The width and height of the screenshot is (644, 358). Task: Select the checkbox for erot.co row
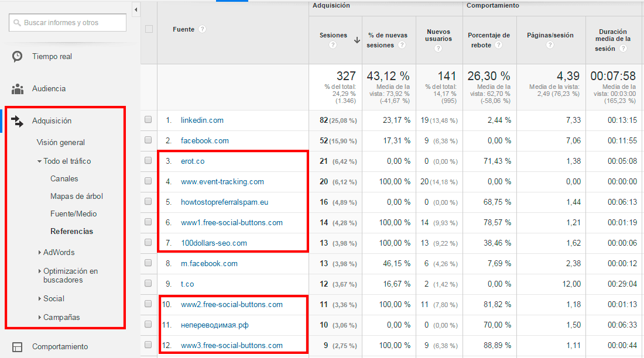point(148,161)
